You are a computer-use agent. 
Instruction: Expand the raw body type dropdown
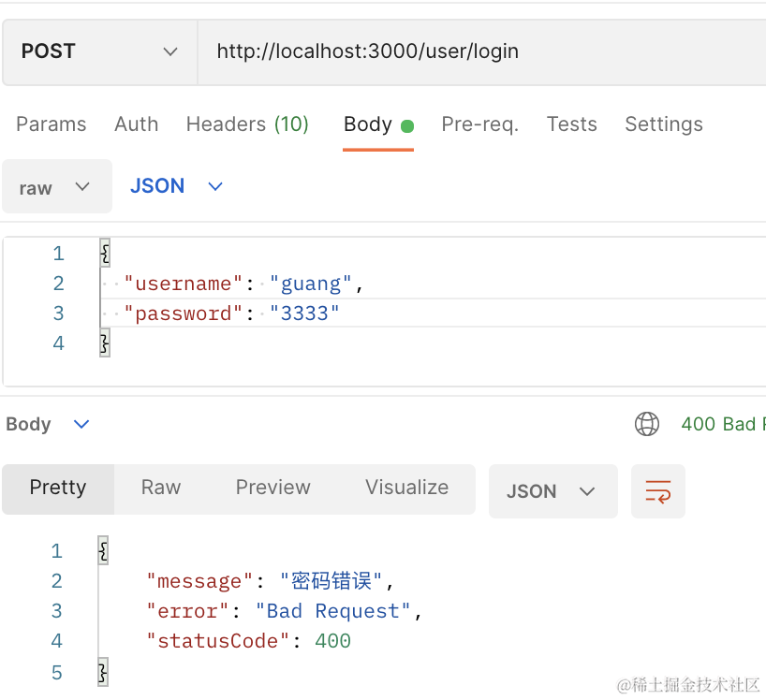tap(56, 187)
